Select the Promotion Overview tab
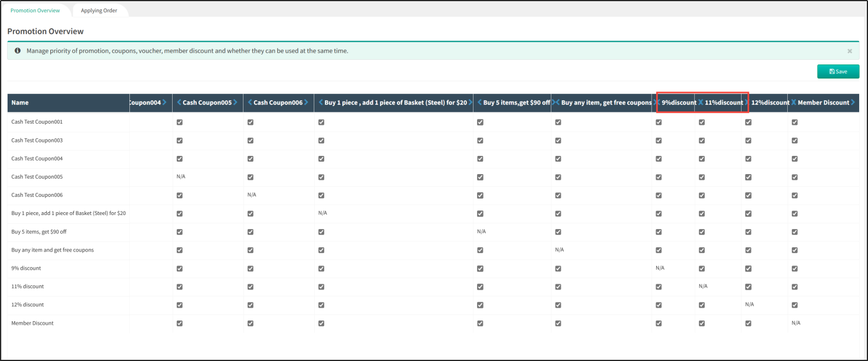The height and width of the screenshot is (361, 868). [x=35, y=11]
